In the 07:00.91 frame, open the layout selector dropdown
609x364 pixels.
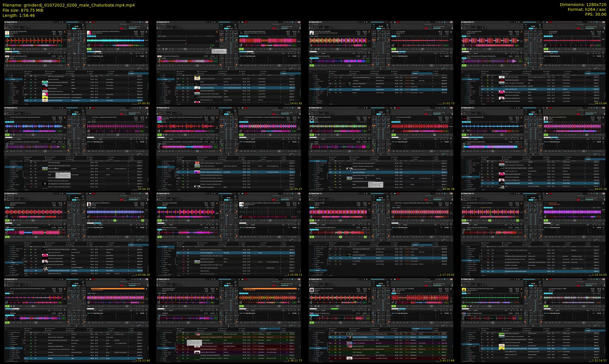pyautogui.click(x=127, y=22)
